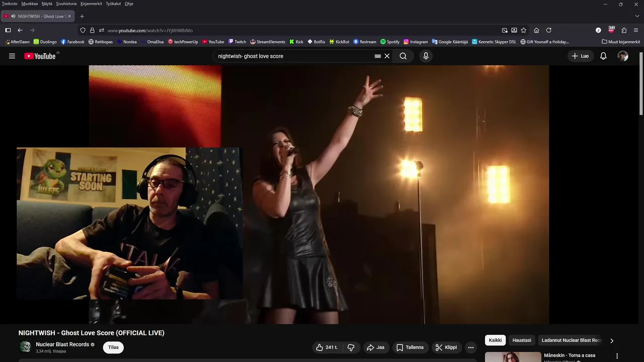Create a clip with Klippi button
The height and width of the screenshot is (362, 644).
point(446,347)
